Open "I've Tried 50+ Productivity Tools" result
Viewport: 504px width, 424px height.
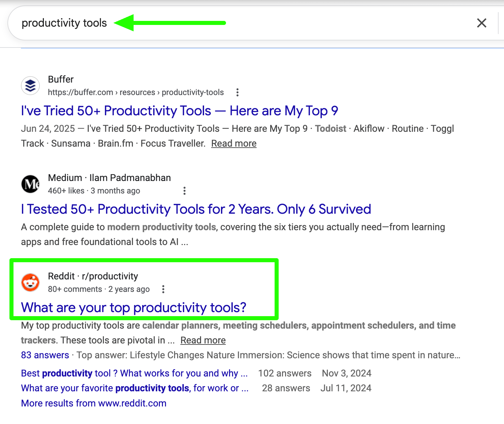pyautogui.click(x=179, y=111)
